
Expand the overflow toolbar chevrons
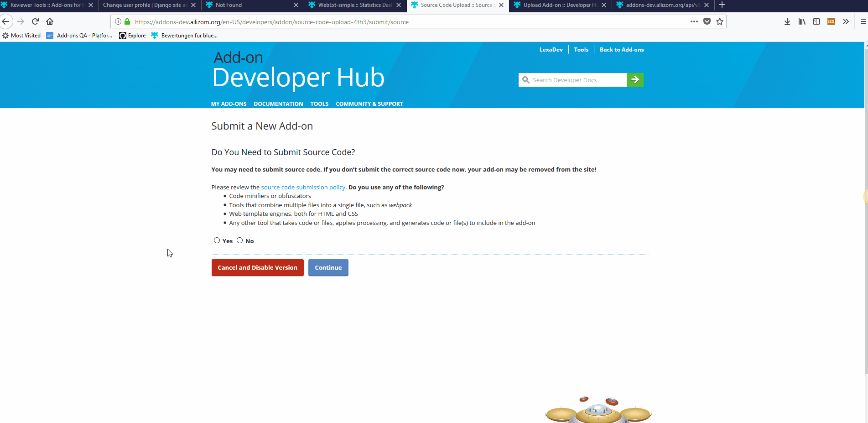pyautogui.click(x=846, y=21)
